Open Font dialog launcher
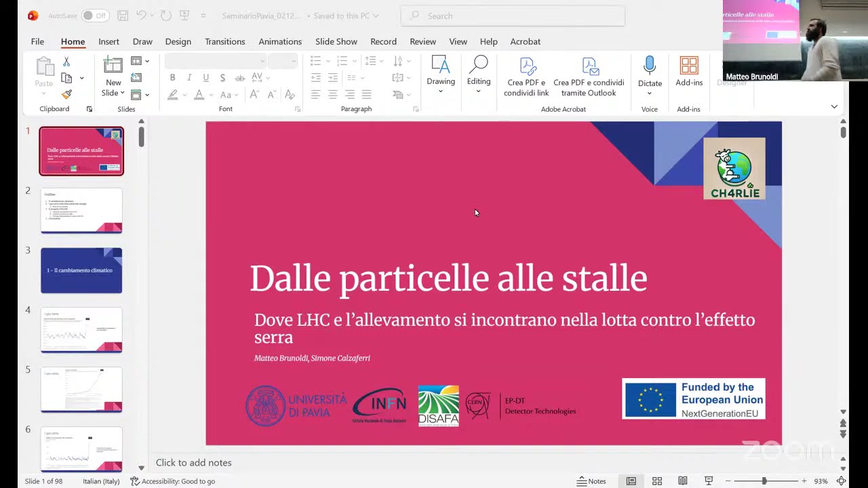This screenshot has width=868, height=488. [x=298, y=109]
